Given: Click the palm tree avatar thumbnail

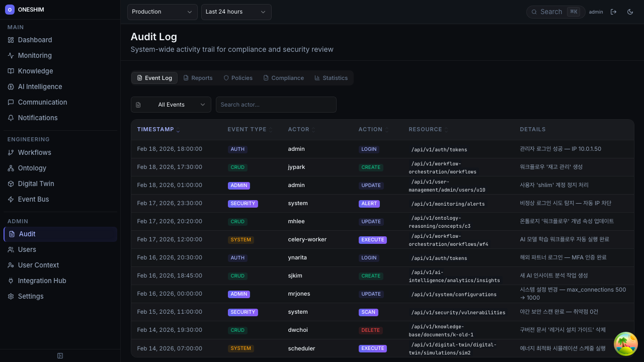Looking at the screenshot, I should click(x=626, y=344).
